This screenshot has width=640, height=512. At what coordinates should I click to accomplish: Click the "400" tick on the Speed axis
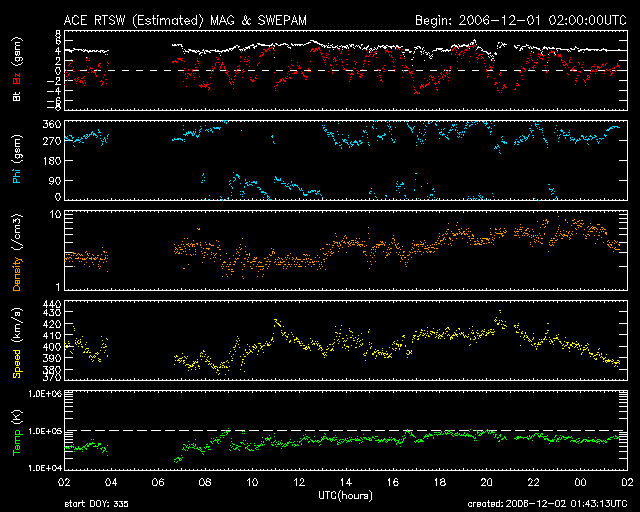coord(51,347)
